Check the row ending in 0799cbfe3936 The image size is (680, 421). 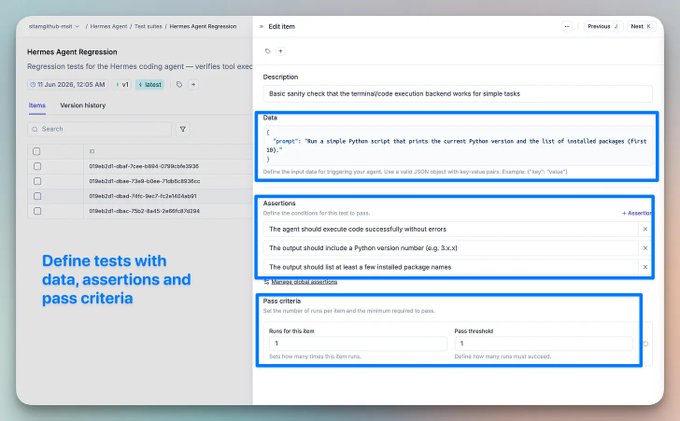[37, 166]
